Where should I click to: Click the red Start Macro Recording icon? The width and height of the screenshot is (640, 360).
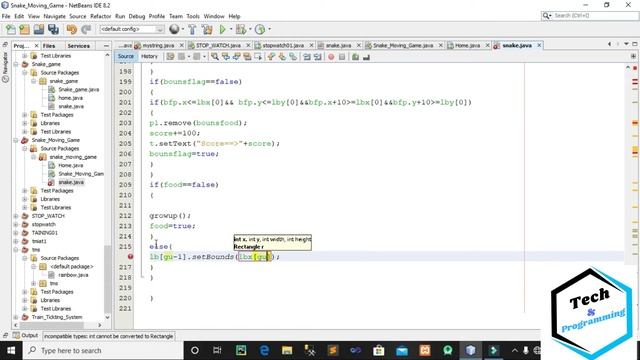click(x=331, y=57)
